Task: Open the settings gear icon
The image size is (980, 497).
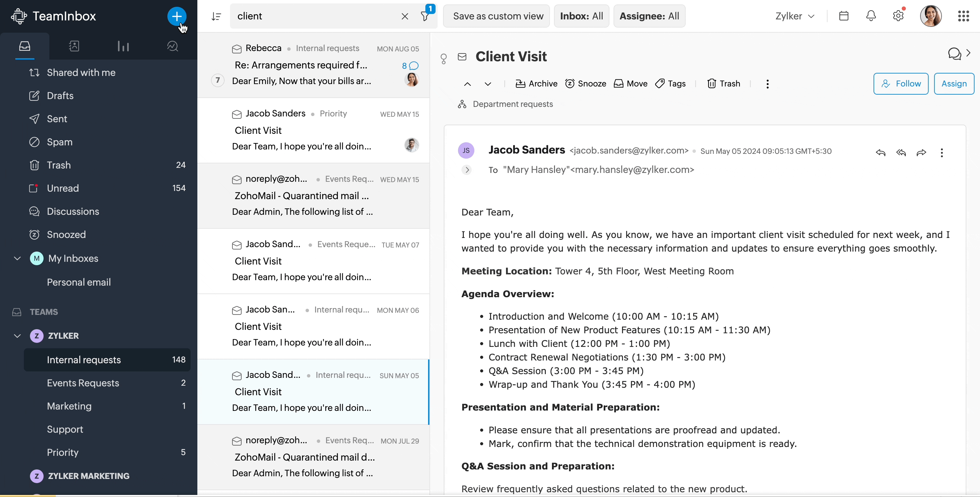Action: (x=898, y=16)
